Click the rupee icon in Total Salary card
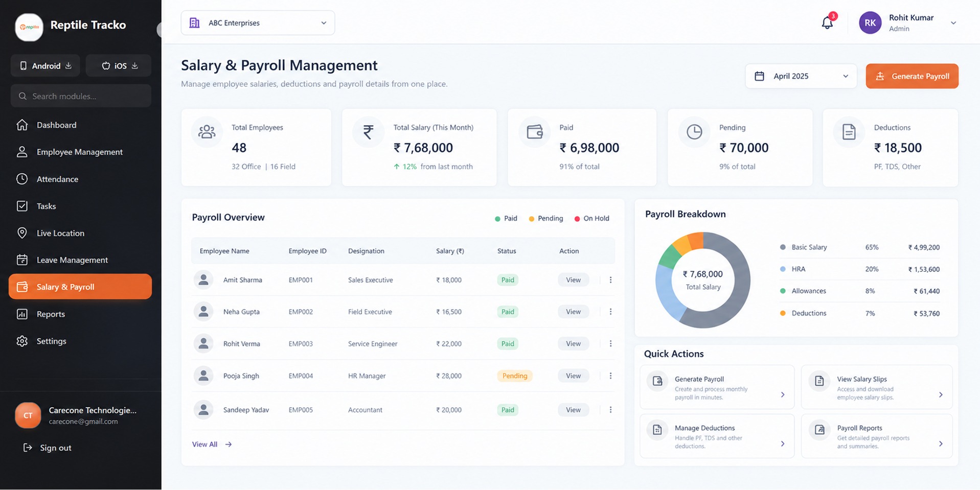 [368, 132]
